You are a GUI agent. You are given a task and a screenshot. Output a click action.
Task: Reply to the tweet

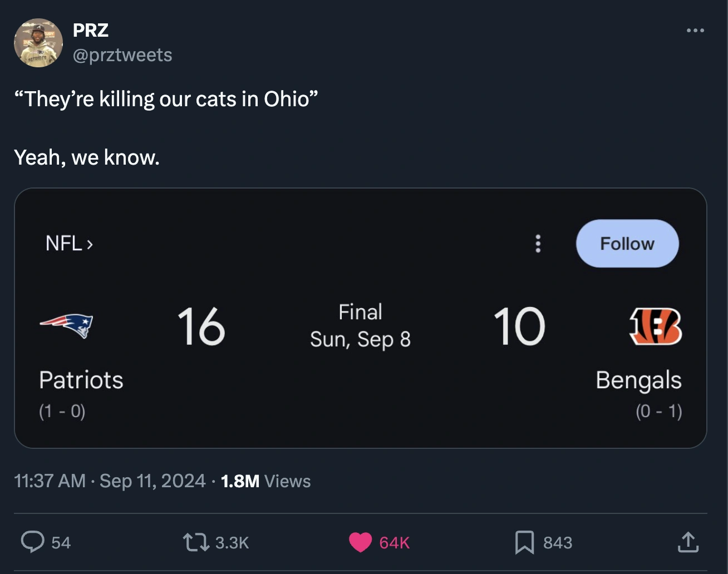[35, 542]
